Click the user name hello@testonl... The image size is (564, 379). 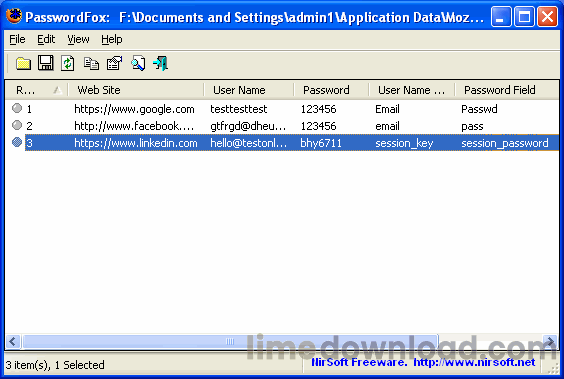(249, 143)
